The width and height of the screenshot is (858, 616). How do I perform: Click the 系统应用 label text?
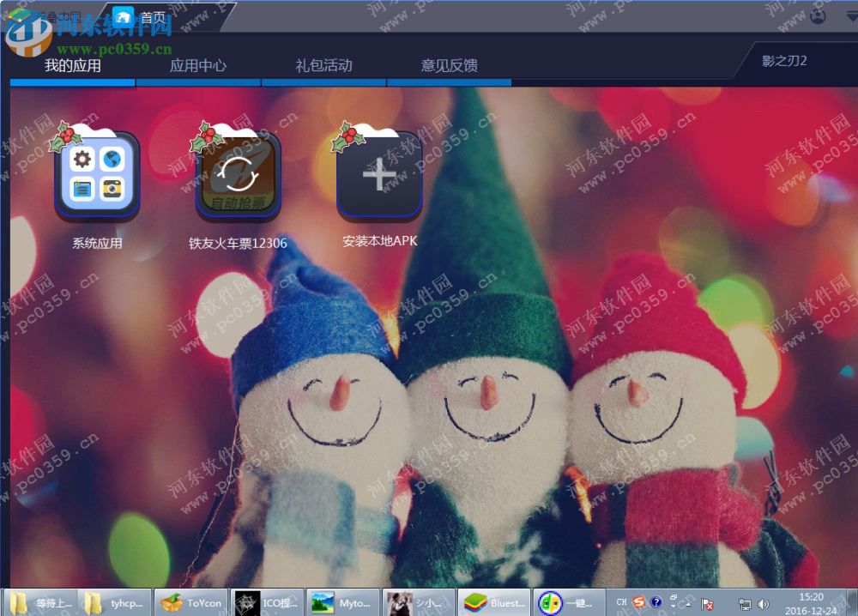click(x=98, y=243)
